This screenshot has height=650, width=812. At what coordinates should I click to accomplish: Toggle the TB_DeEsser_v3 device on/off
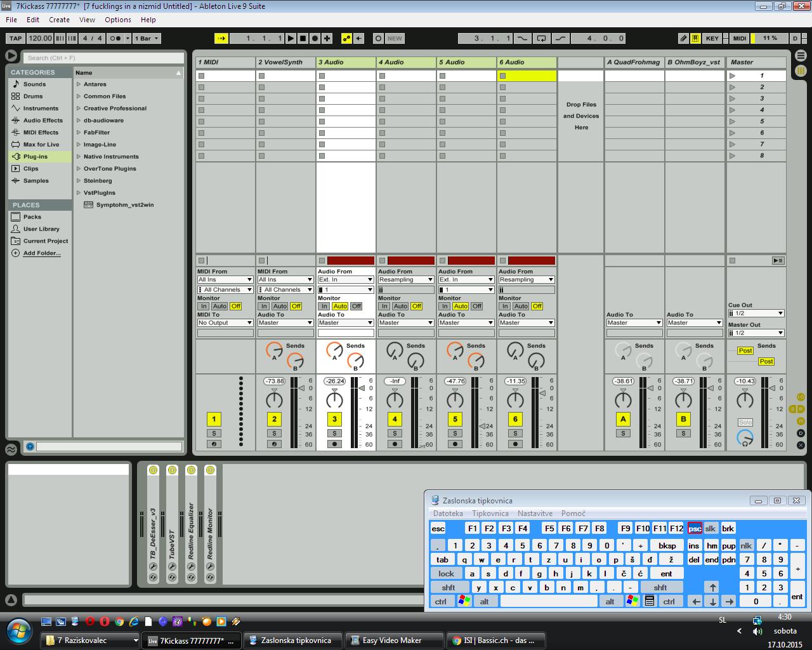point(153,470)
